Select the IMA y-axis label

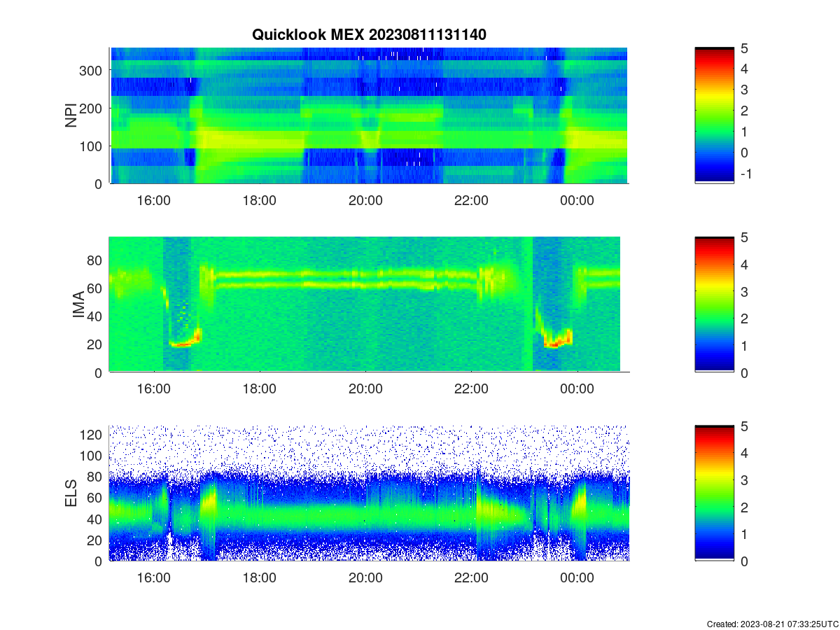click(x=78, y=304)
